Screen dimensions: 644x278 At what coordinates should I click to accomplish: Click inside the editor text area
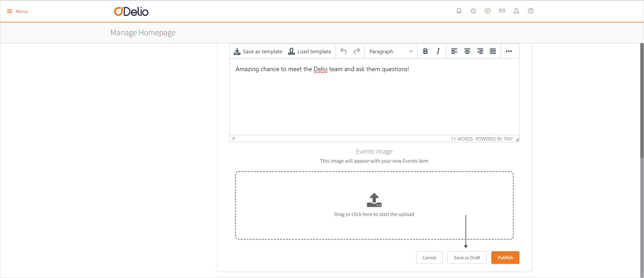point(374,97)
